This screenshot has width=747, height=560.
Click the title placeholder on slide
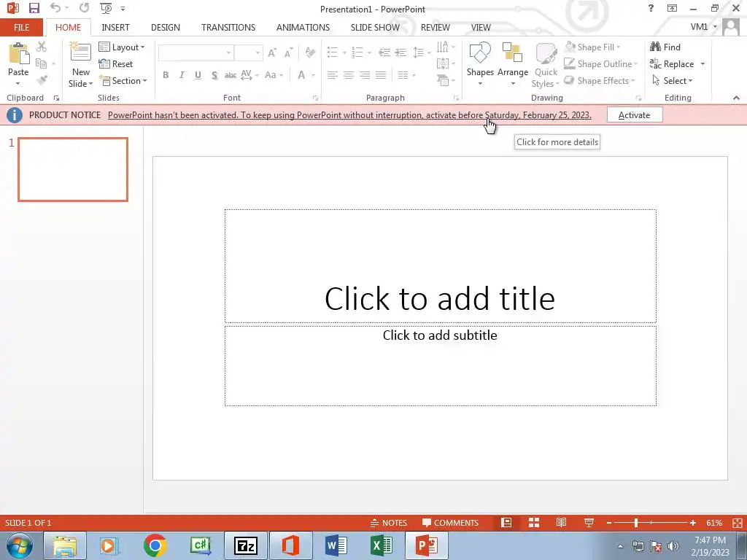pyautogui.click(x=440, y=265)
